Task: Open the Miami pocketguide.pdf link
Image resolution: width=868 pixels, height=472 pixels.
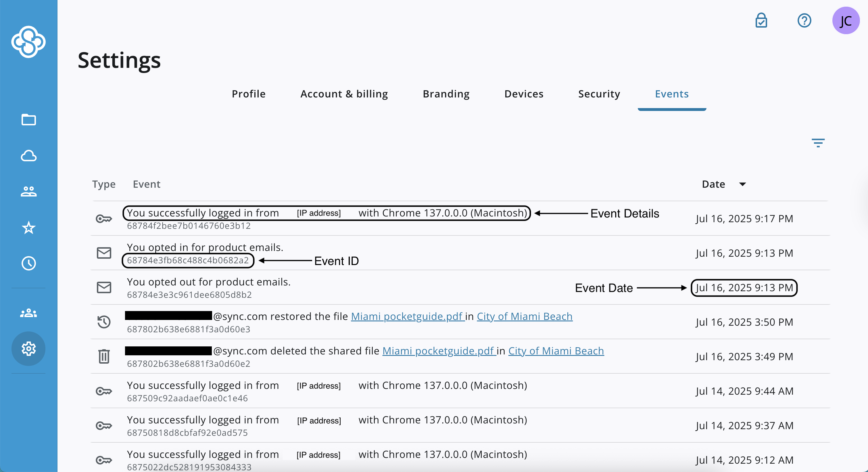Action: 406,316
